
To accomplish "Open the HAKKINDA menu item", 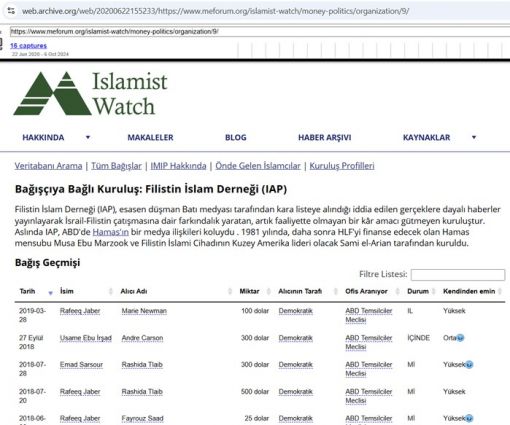I will point(43,137).
